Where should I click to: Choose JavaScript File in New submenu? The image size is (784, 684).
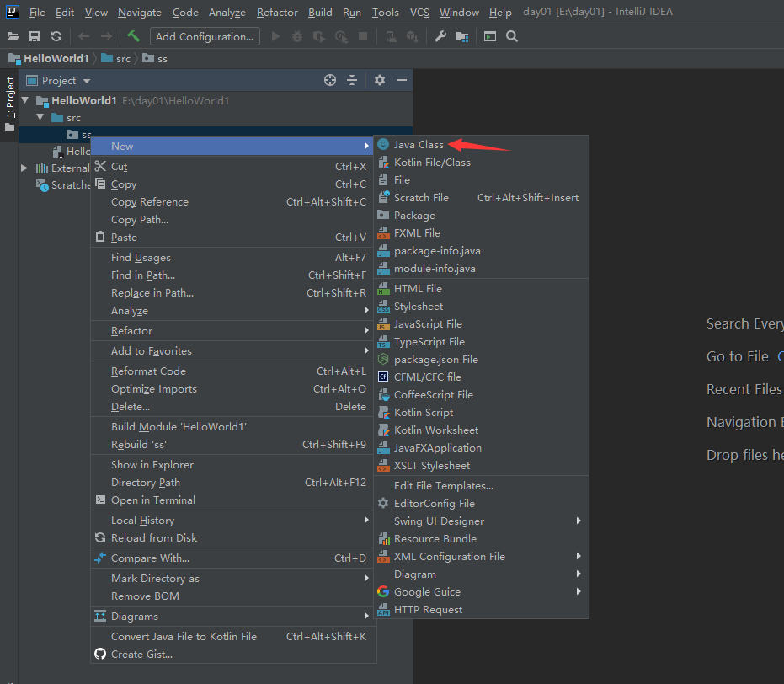[x=482, y=324]
